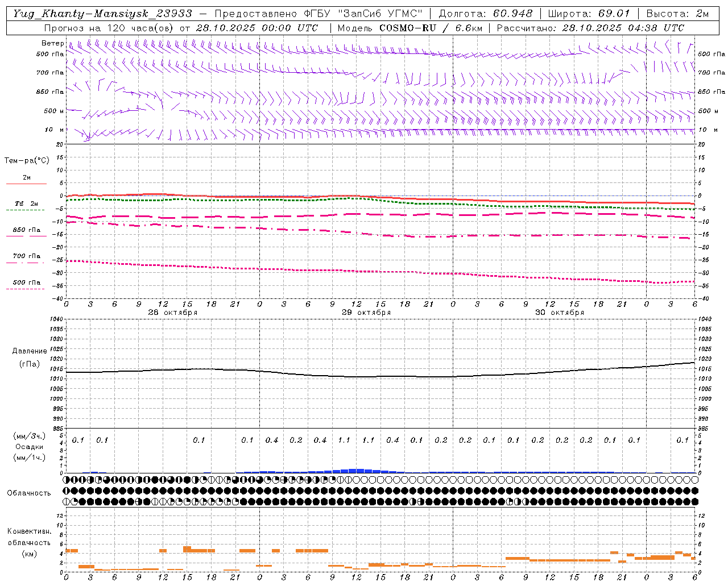The image size is (728, 582).
Task: Click the 29 октября date label
Action: pos(366,313)
